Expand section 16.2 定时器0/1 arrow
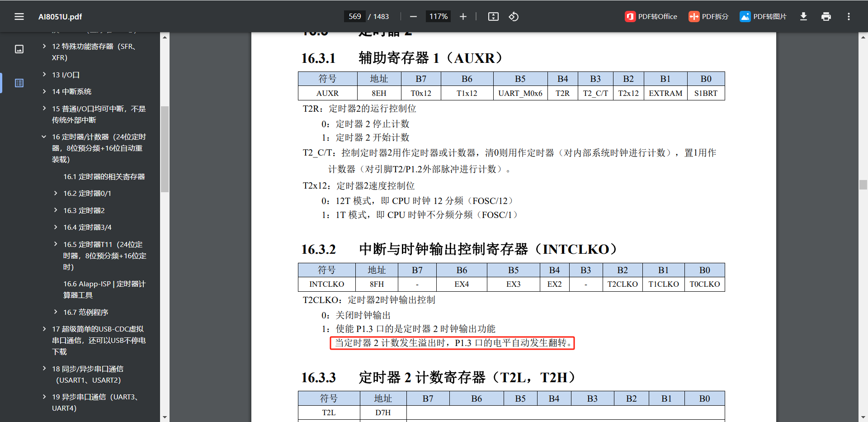Image resolution: width=868 pixels, height=422 pixels. 56,193
